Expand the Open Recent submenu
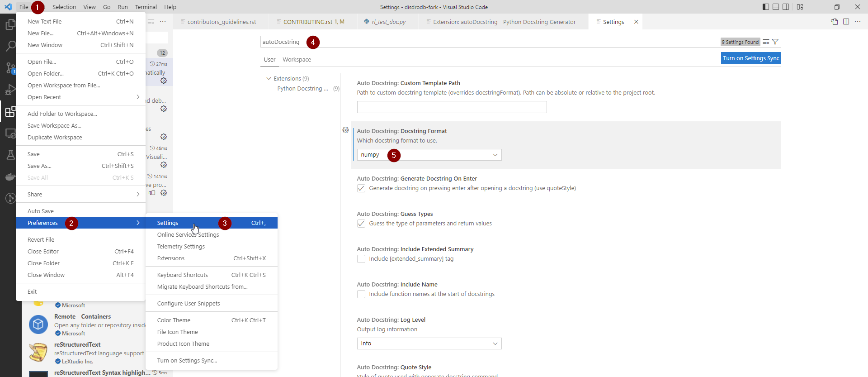This screenshot has height=377, width=868. click(x=81, y=97)
